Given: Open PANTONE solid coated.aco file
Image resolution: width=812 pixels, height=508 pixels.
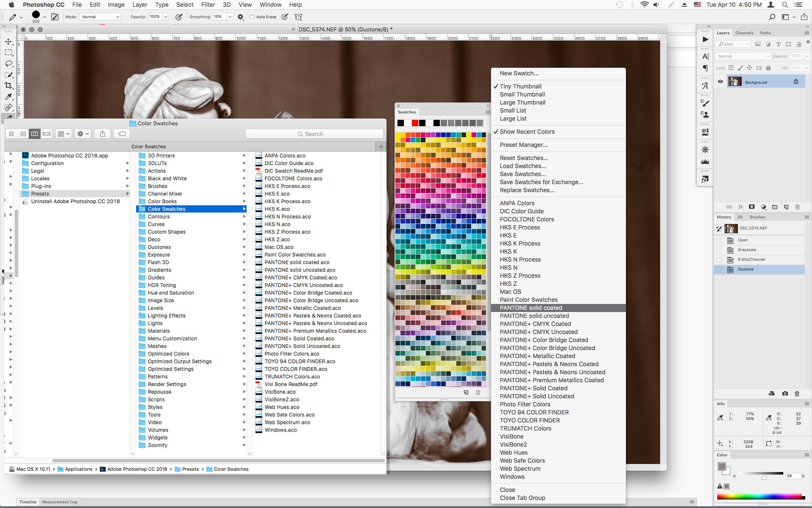Looking at the screenshot, I should [x=296, y=262].
